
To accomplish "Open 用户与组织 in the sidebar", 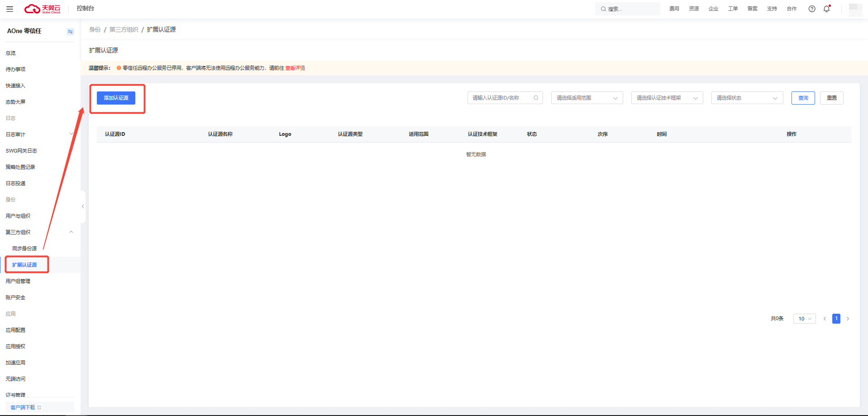I will pyautogui.click(x=18, y=216).
